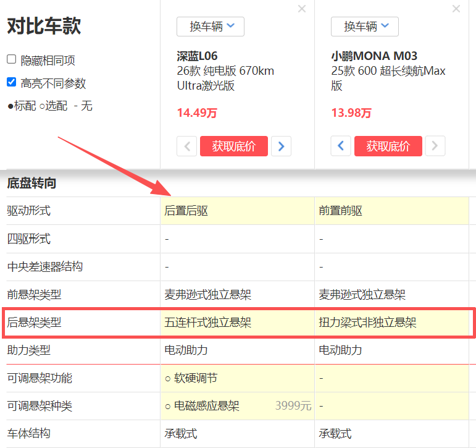Click the 底盘转向 section header
The width and height of the screenshot is (476, 448).
tap(31, 183)
